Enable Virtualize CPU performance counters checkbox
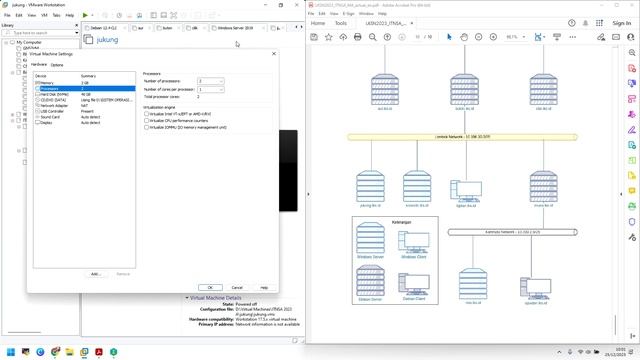The image size is (640, 360). (147, 121)
